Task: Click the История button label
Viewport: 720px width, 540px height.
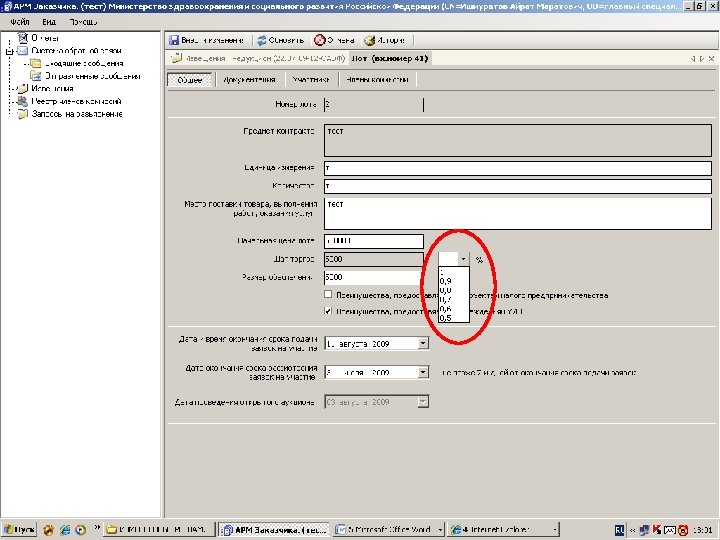Action: click(391, 40)
